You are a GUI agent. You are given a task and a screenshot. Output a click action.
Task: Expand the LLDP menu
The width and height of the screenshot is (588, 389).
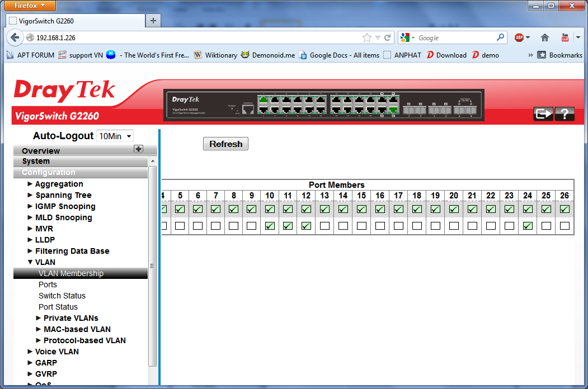[x=41, y=240]
